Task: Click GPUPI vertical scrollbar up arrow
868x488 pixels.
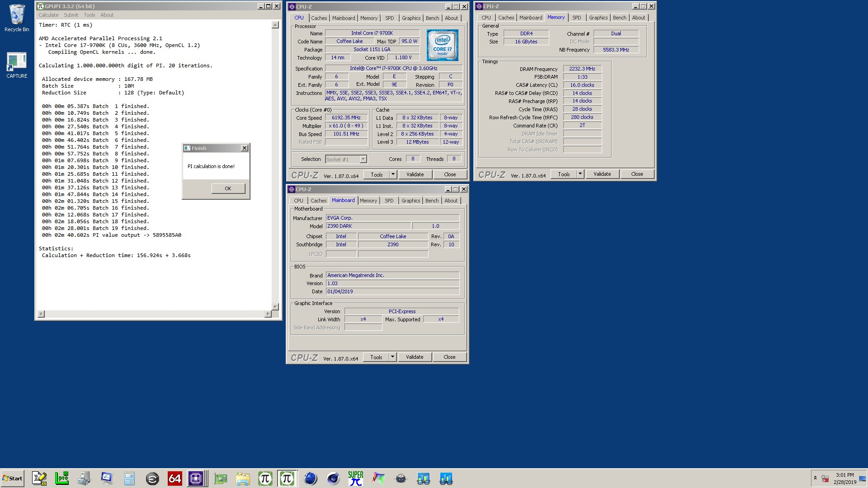Action: coord(275,25)
